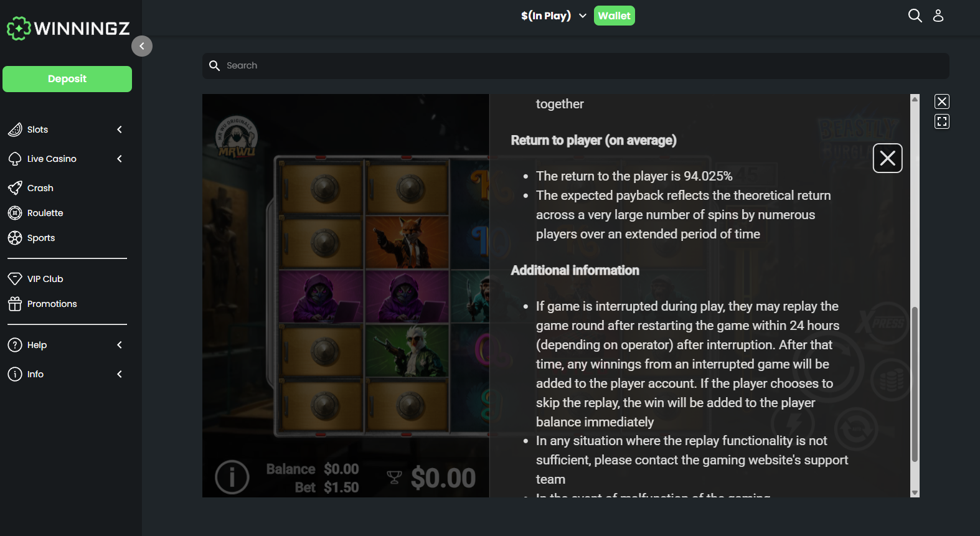Focus the game Search input field
This screenshot has height=536, width=980.
point(576,65)
